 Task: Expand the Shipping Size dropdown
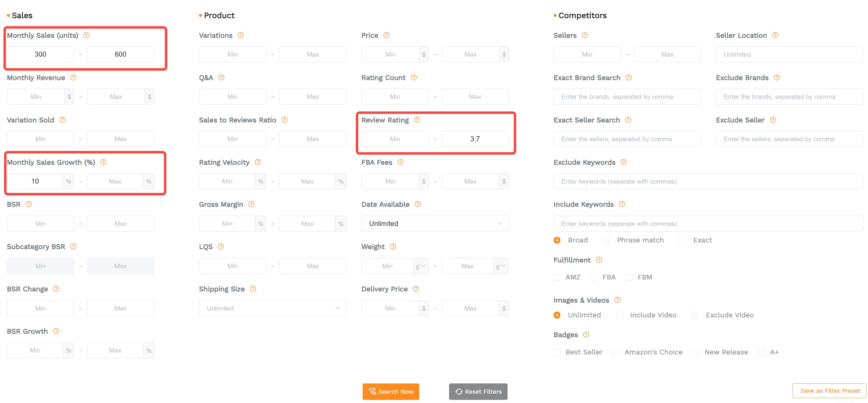pyautogui.click(x=273, y=308)
